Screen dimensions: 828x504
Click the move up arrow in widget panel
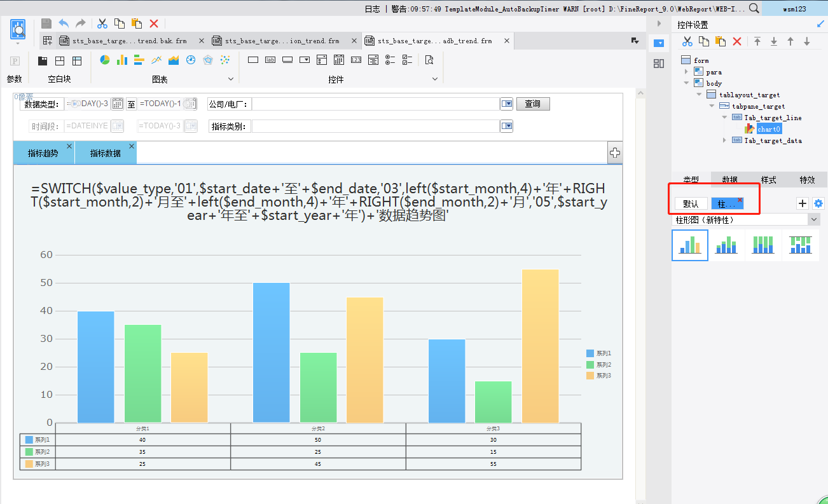[790, 41]
